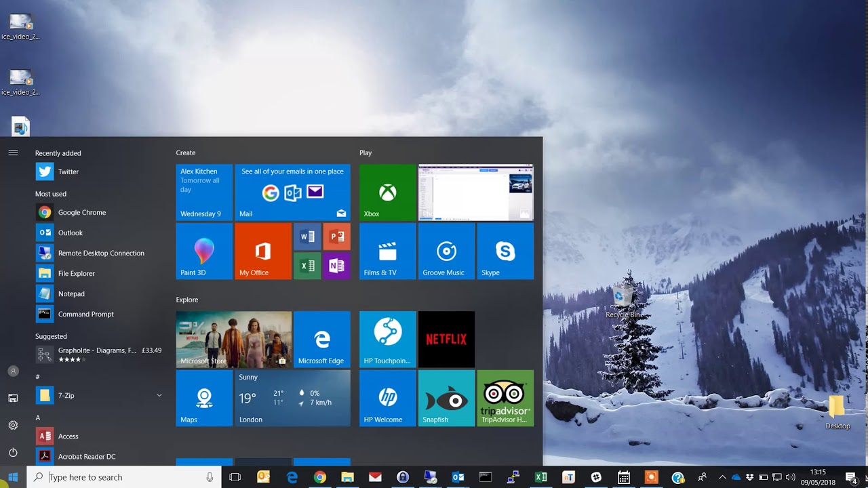Open Microsoft Edge from the taskbar
Image resolution: width=868 pixels, height=488 pixels.
[x=292, y=477]
